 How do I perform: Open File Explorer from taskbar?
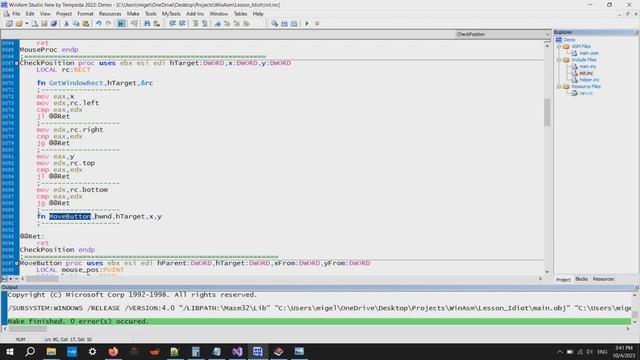(51, 351)
